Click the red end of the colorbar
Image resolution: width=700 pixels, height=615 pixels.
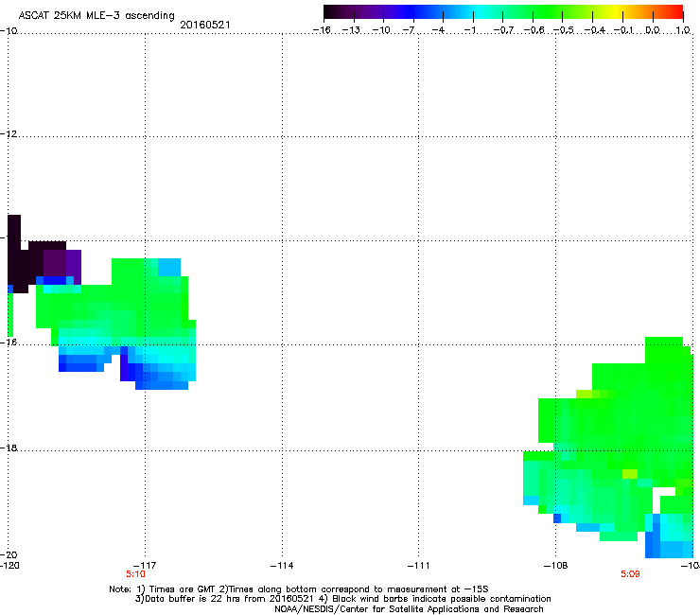tap(675, 12)
